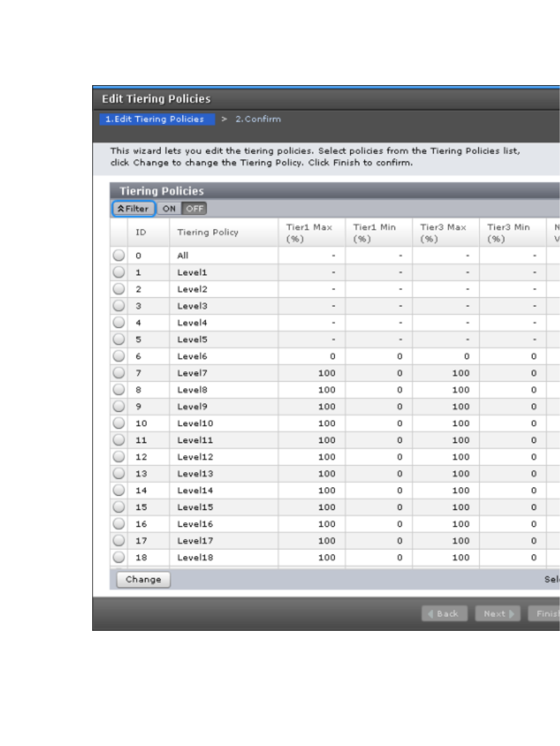Click the 'Level1' policy name
The image size is (560, 746).
click(192, 273)
